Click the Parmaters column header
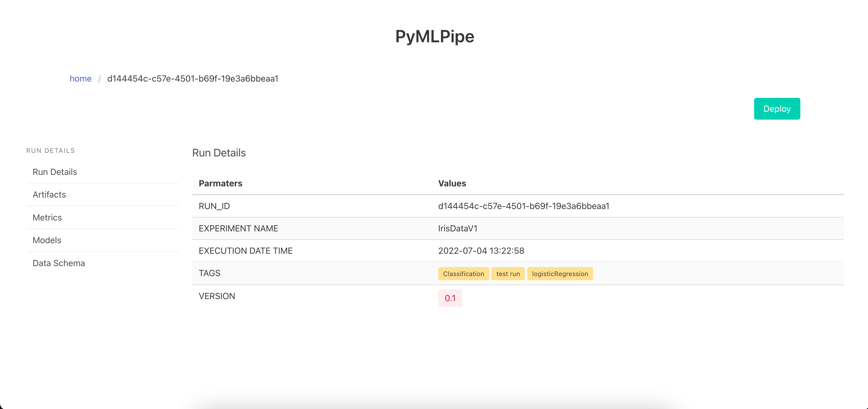This screenshot has height=409, width=868. click(220, 183)
